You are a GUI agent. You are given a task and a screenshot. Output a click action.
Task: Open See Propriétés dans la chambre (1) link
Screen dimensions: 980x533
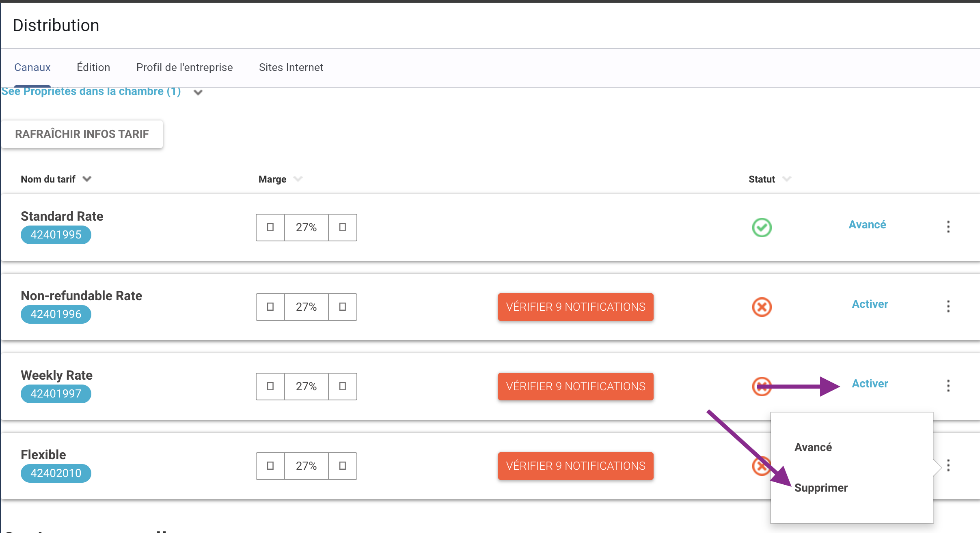point(91,91)
